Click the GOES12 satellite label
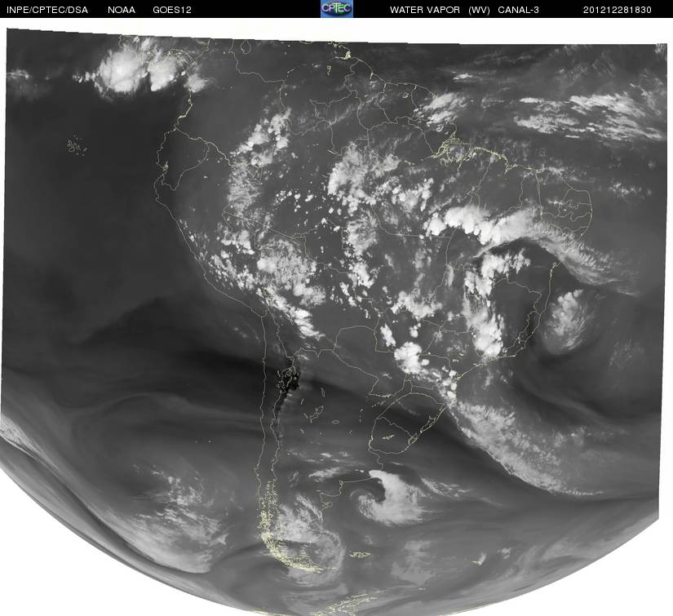 pos(172,10)
